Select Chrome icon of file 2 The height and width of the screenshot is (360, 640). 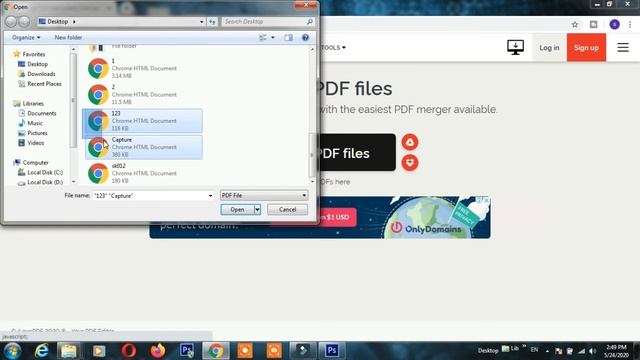click(98, 95)
